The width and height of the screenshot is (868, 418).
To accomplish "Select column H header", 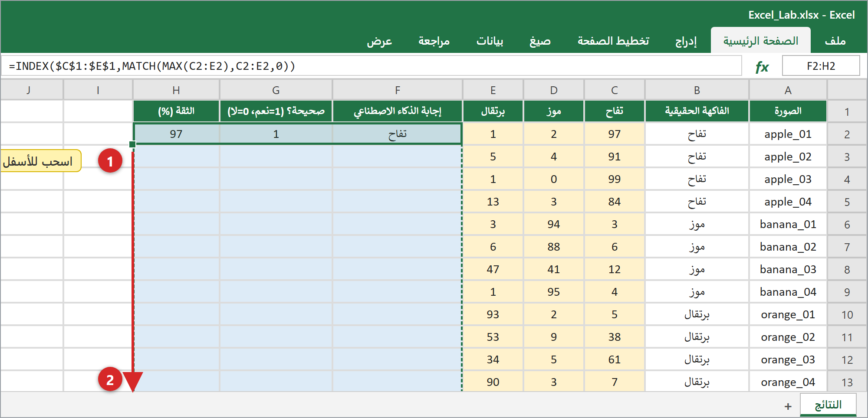I will click(x=176, y=90).
